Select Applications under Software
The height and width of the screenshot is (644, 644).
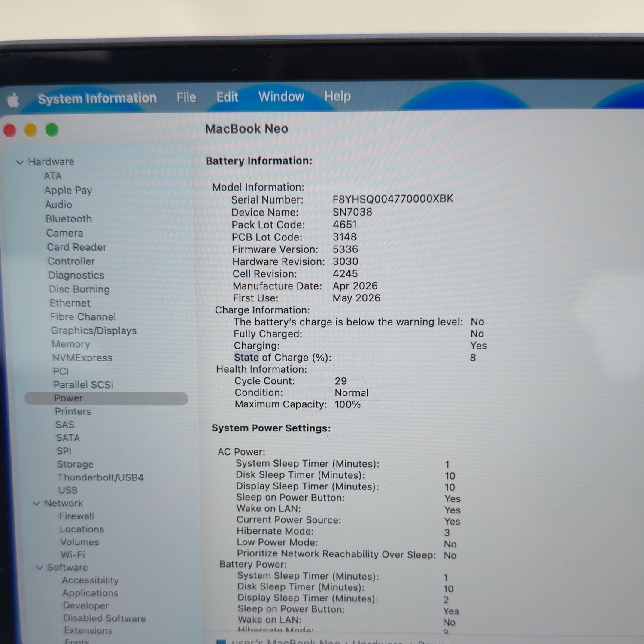(x=90, y=593)
